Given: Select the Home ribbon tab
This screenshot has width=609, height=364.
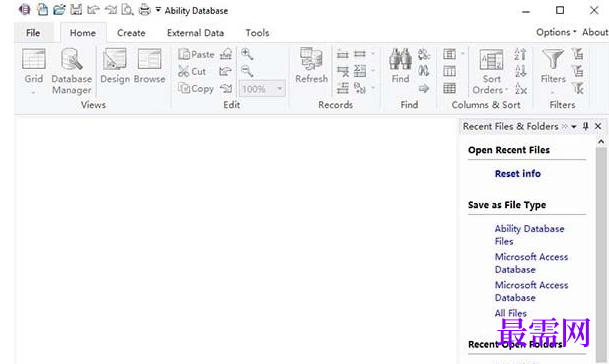Looking at the screenshot, I should [x=83, y=33].
